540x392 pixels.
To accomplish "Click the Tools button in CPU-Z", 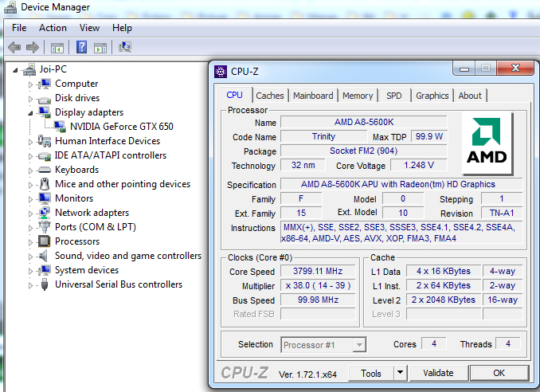I will 371,374.
